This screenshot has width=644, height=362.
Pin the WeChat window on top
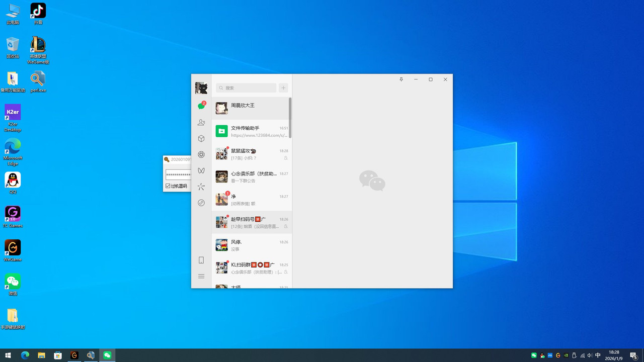point(401,79)
